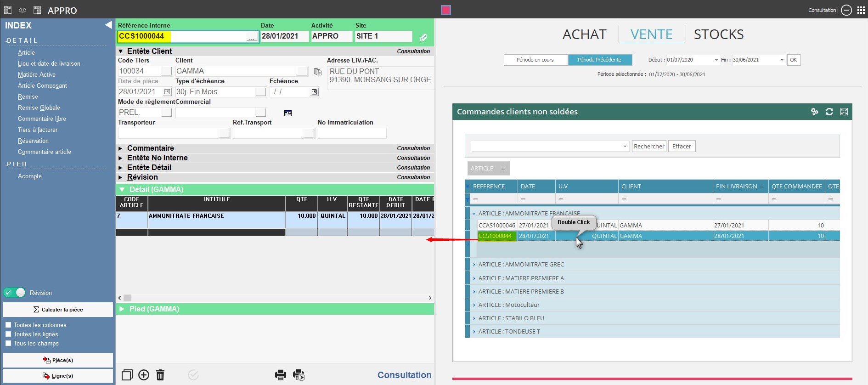This screenshot has height=385, width=868.
Task: Check the Toutes les colonnes checkbox
Action: click(x=8, y=325)
